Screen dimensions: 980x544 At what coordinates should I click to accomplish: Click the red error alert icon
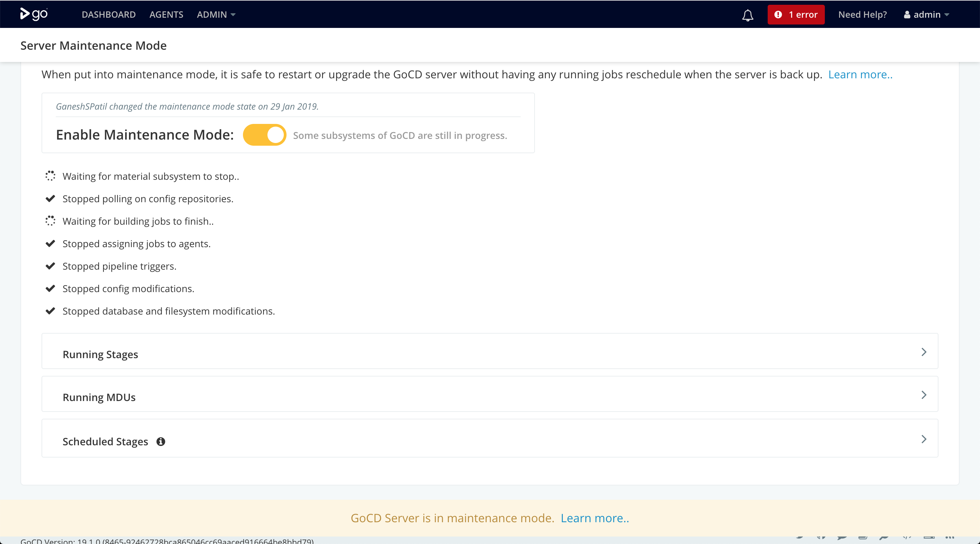(778, 14)
